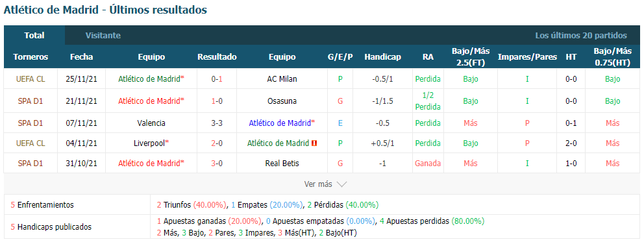Screen dimensions: 644x244
Task: Click the 0-1 result against AC Milan
Action: [217, 79]
